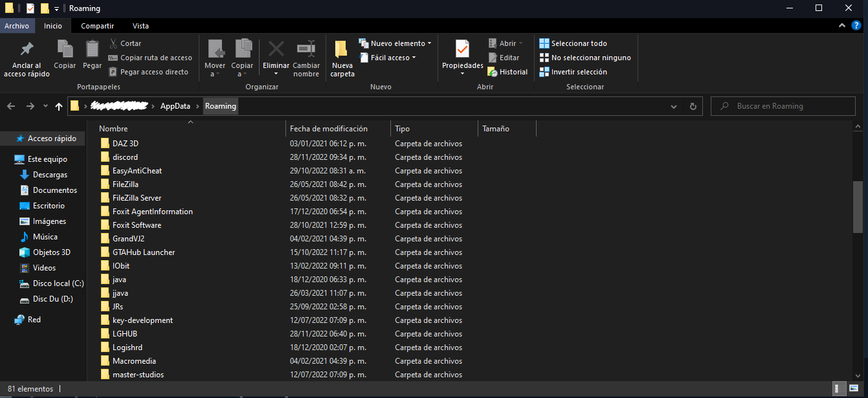
Task: Open the Archivo menu tab
Action: [17, 26]
